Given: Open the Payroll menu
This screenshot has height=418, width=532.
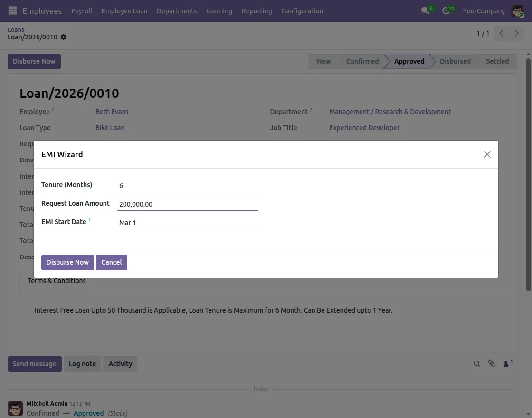Looking at the screenshot, I should 82,10.
